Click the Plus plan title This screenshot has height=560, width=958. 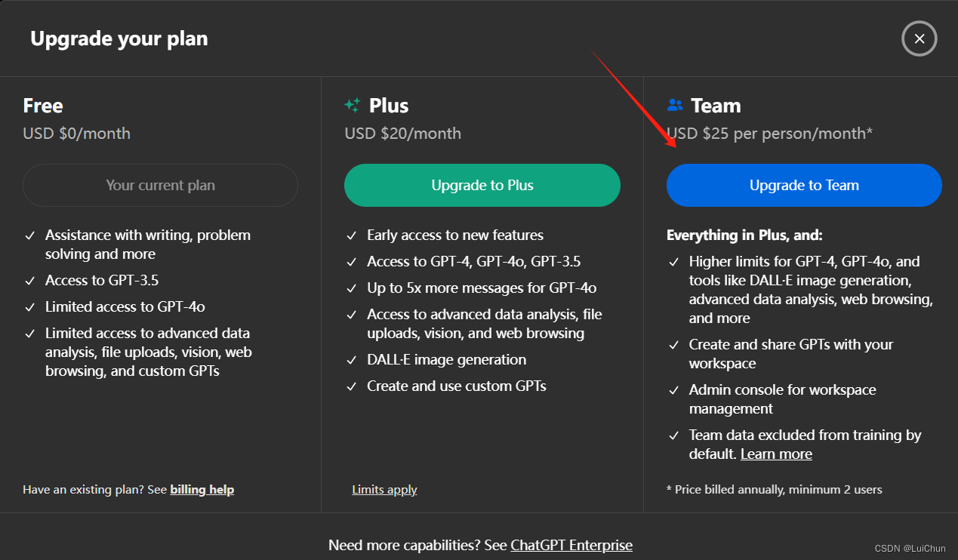point(389,105)
